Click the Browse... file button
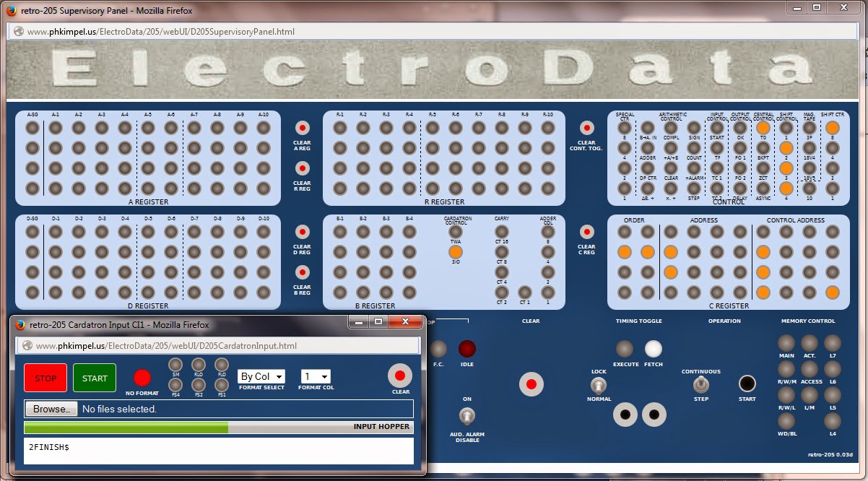Screen dimensions: 868x481 tap(51, 409)
